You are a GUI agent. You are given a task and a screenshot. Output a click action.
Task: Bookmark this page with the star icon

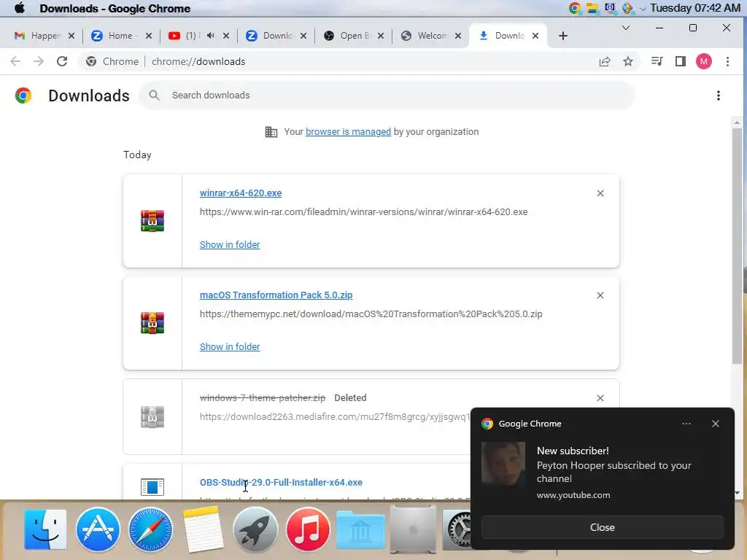(x=628, y=61)
